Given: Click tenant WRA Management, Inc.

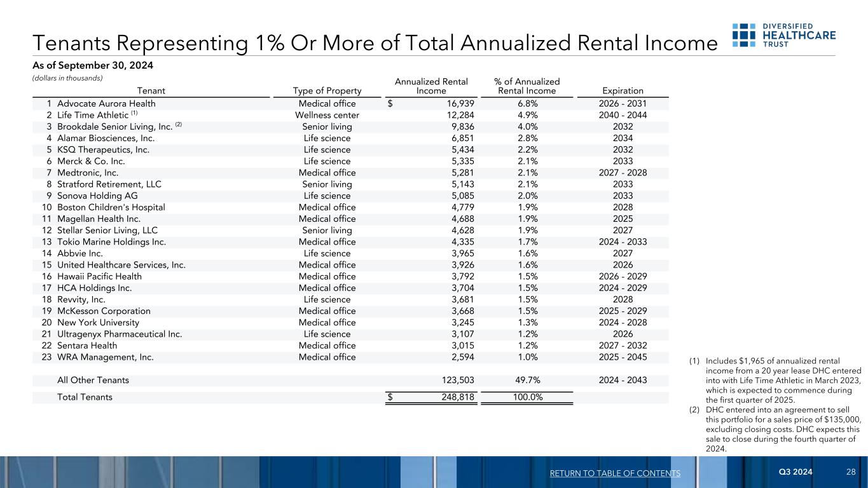Looking at the screenshot, I should (106, 356).
